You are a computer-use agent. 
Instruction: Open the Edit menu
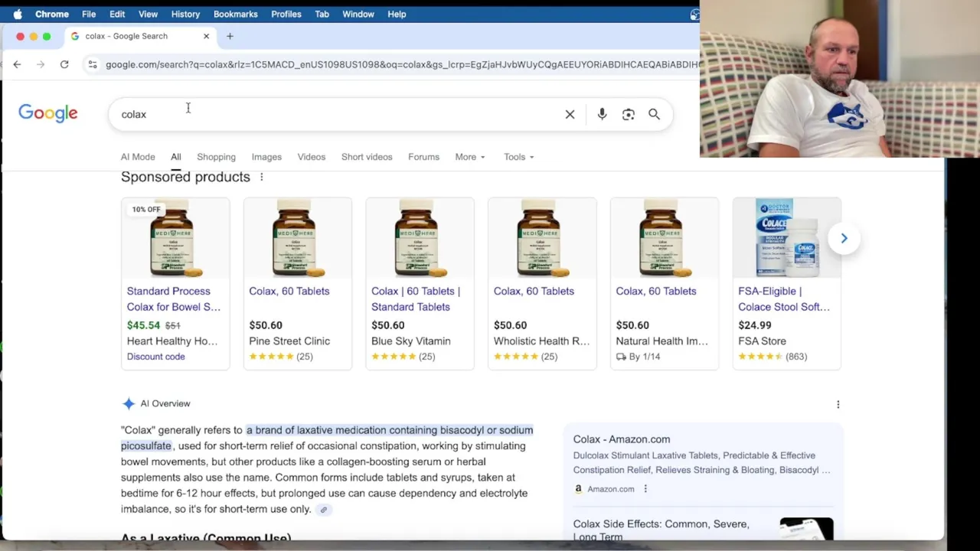click(117, 14)
